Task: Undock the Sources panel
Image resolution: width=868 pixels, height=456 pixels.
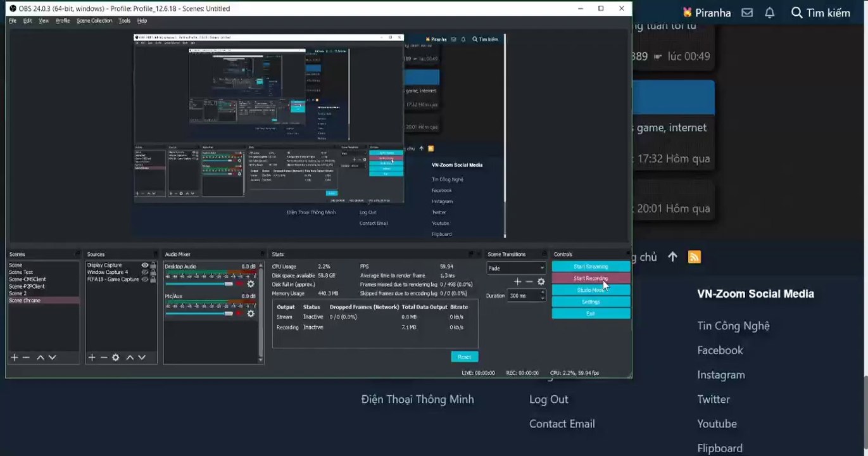Action: click(x=154, y=254)
